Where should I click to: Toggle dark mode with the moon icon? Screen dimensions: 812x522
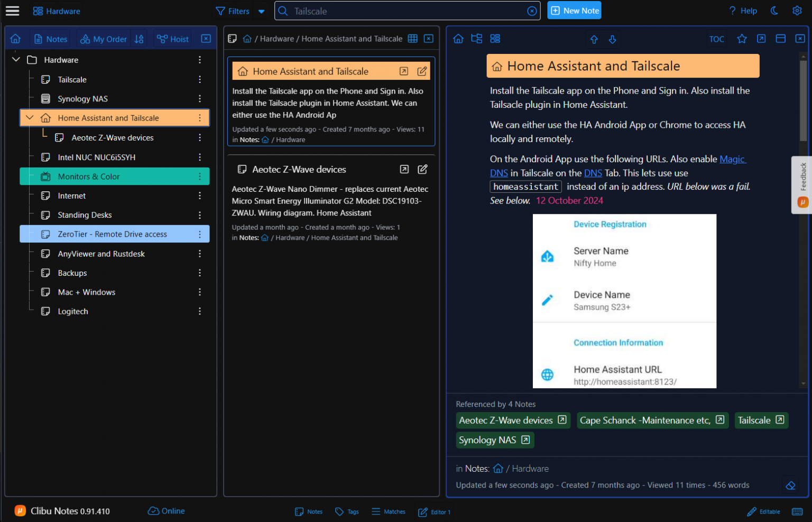[774, 10]
